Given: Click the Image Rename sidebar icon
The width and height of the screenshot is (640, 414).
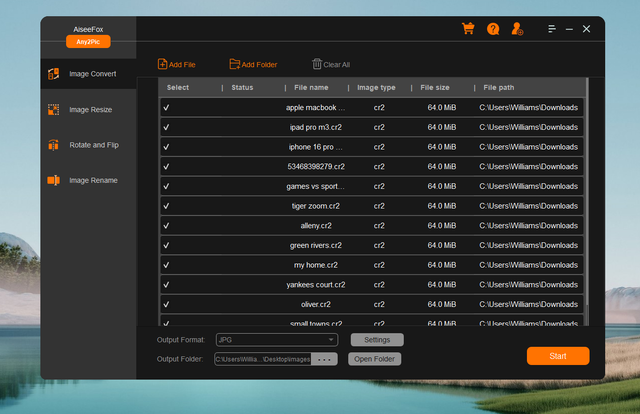Looking at the screenshot, I should point(53,180).
